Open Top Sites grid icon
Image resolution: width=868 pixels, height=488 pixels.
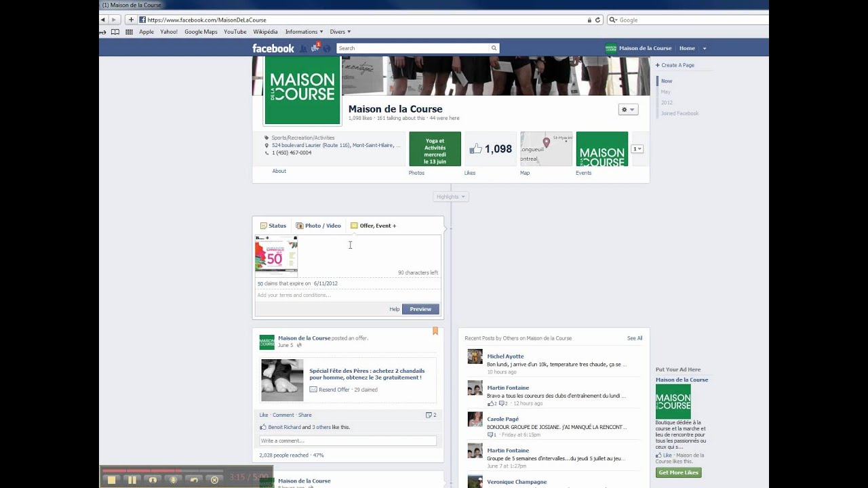129,32
